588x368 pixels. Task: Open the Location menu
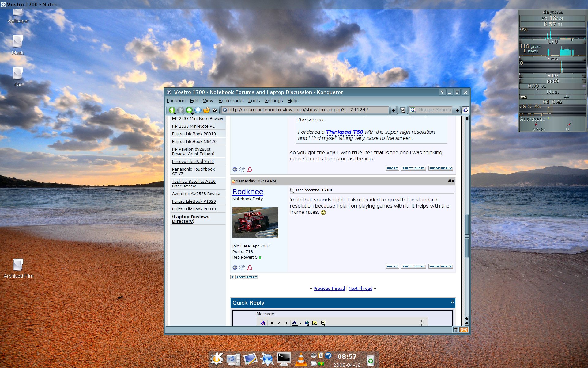(176, 101)
